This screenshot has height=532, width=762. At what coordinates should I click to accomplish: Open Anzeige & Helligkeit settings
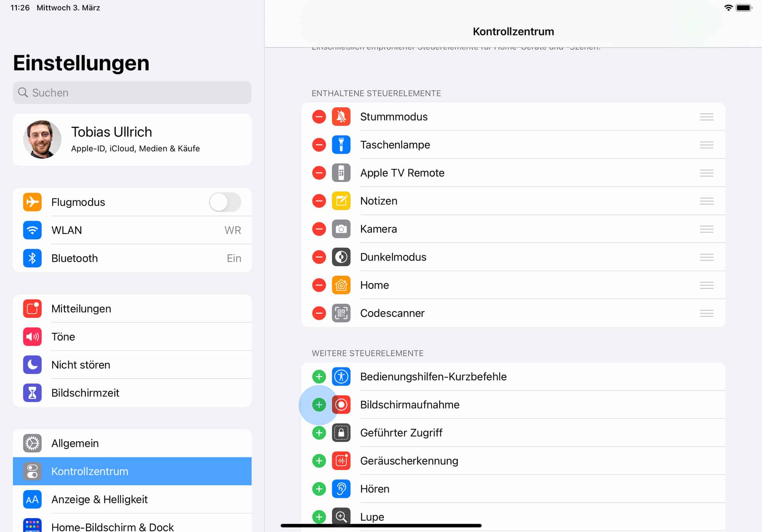pyautogui.click(x=132, y=499)
